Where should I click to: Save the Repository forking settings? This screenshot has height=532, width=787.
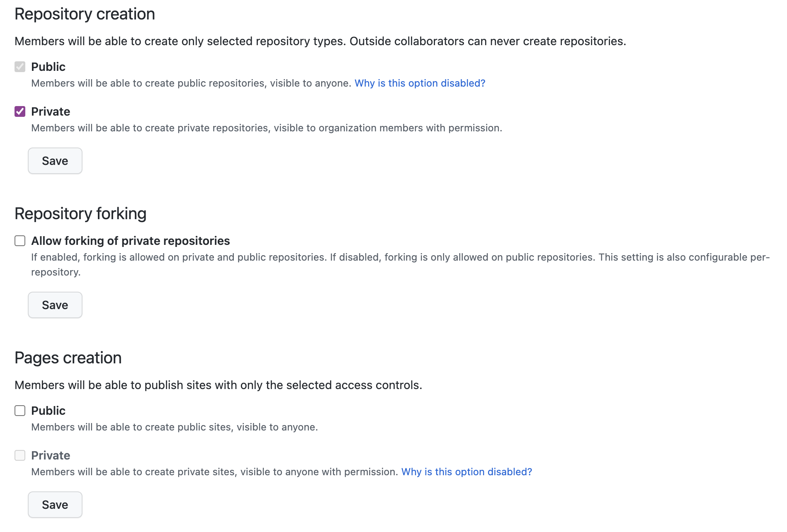click(55, 305)
